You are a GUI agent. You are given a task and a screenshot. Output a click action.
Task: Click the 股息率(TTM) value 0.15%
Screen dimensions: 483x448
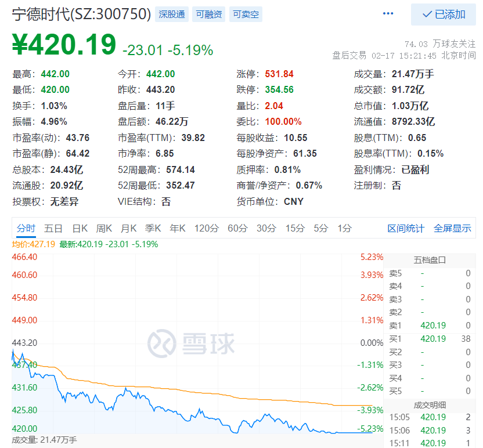pos(430,153)
